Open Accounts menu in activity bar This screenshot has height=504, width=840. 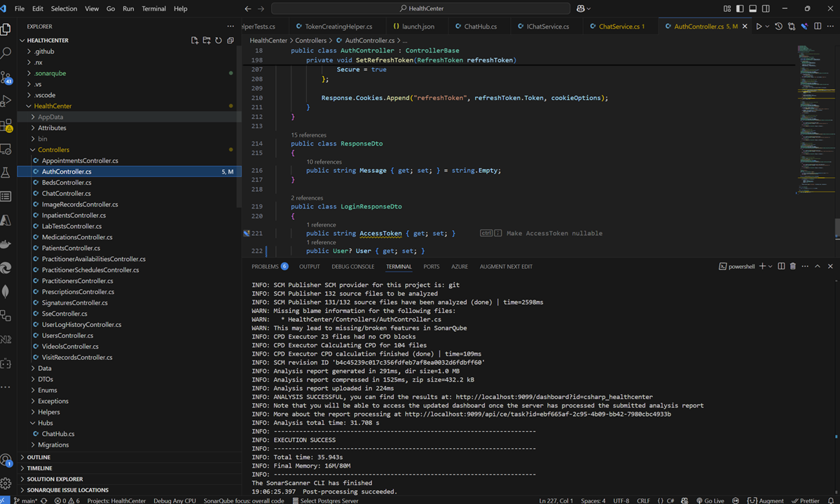pos(6,460)
